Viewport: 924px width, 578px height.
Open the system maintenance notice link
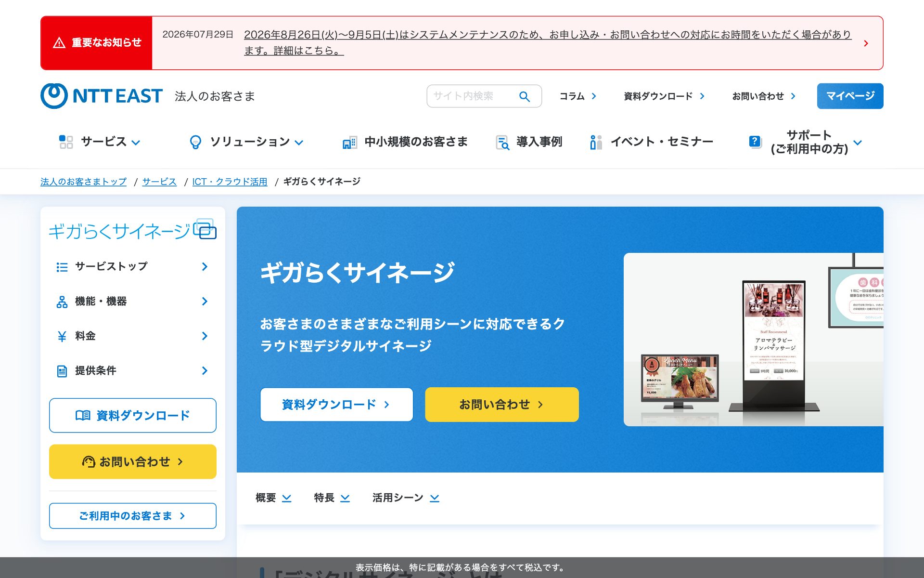pos(547,42)
